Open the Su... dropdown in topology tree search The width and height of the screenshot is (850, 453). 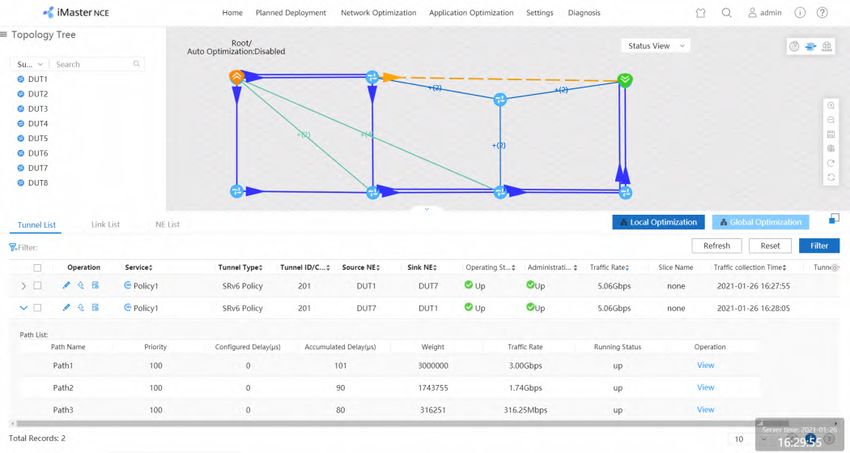29,64
